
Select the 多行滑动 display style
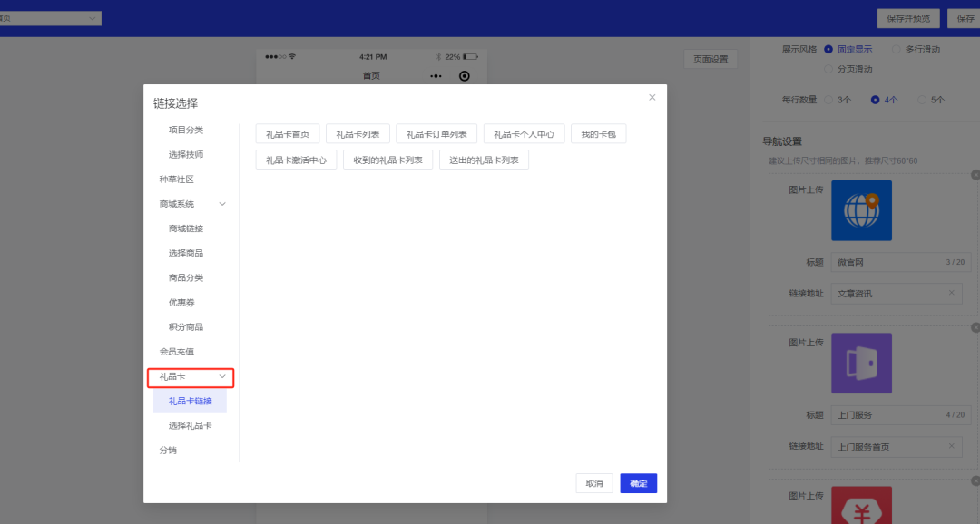pyautogui.click(x=897, y=49)
